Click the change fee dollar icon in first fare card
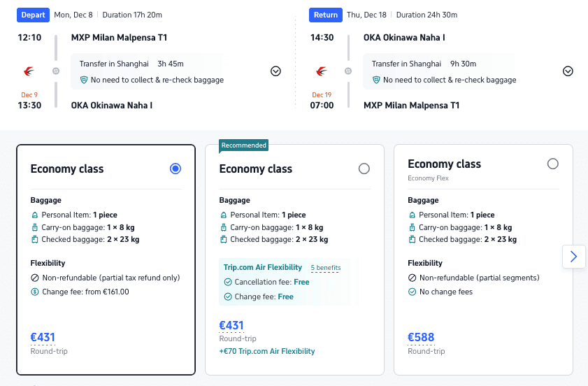Image resolution: width=588 pixels, height=386 pixels. [35, 292]
